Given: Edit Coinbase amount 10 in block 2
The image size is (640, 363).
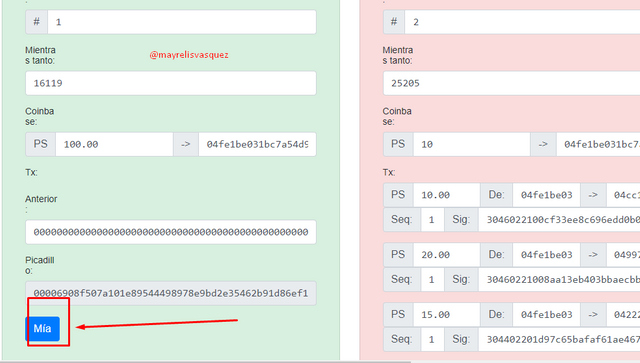Looking at the screenshot, I should click(x=472, y=144).
